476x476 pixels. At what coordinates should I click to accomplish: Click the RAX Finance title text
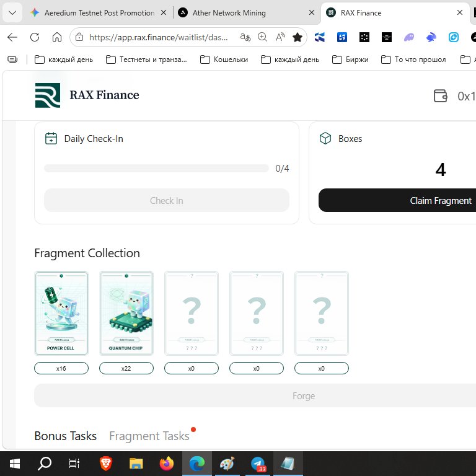[104, 95]
